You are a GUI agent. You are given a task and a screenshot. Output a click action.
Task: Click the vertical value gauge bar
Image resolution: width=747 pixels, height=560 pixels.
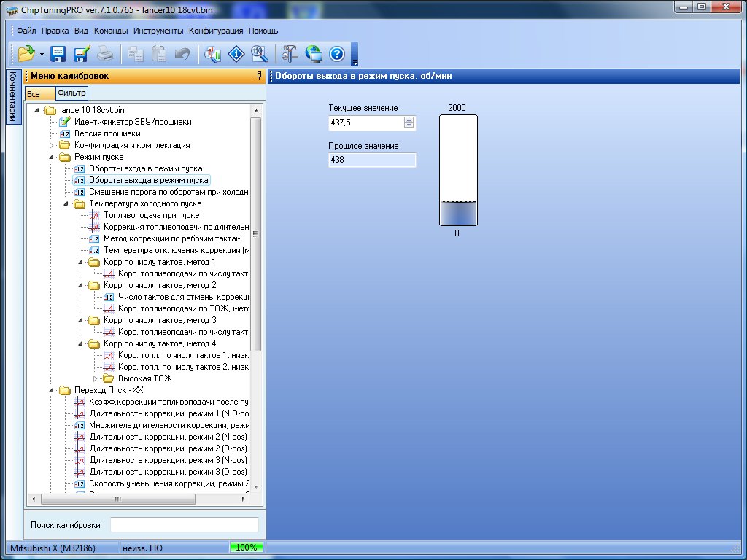458,171
